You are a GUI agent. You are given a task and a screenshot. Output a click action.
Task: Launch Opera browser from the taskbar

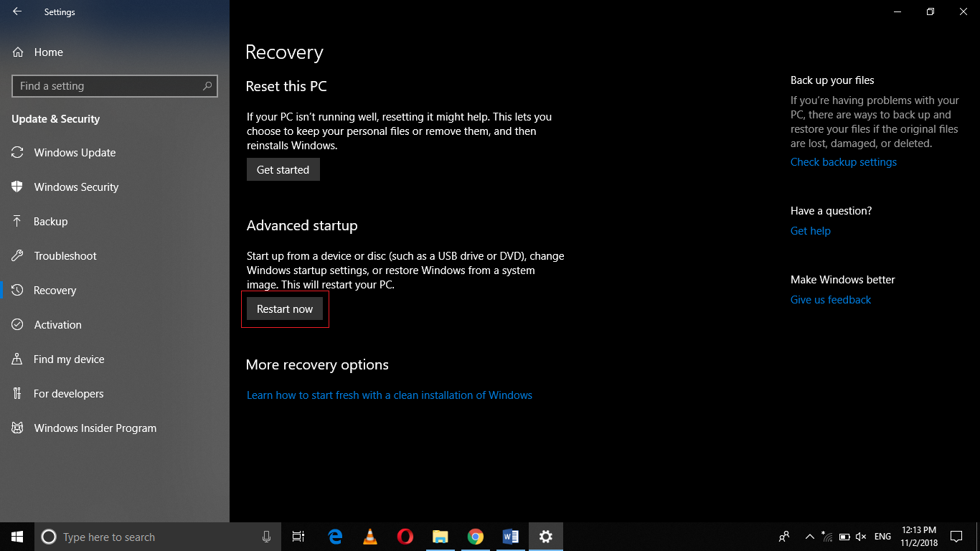(405, 537)
